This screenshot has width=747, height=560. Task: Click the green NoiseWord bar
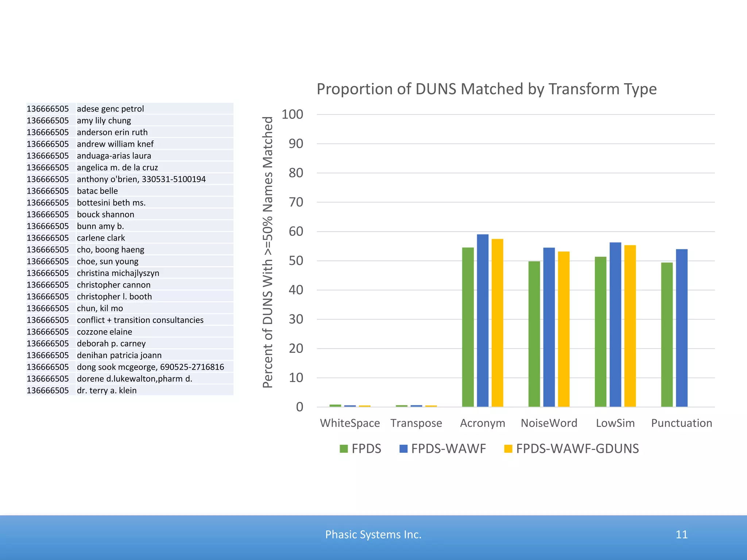pos(534,334)
